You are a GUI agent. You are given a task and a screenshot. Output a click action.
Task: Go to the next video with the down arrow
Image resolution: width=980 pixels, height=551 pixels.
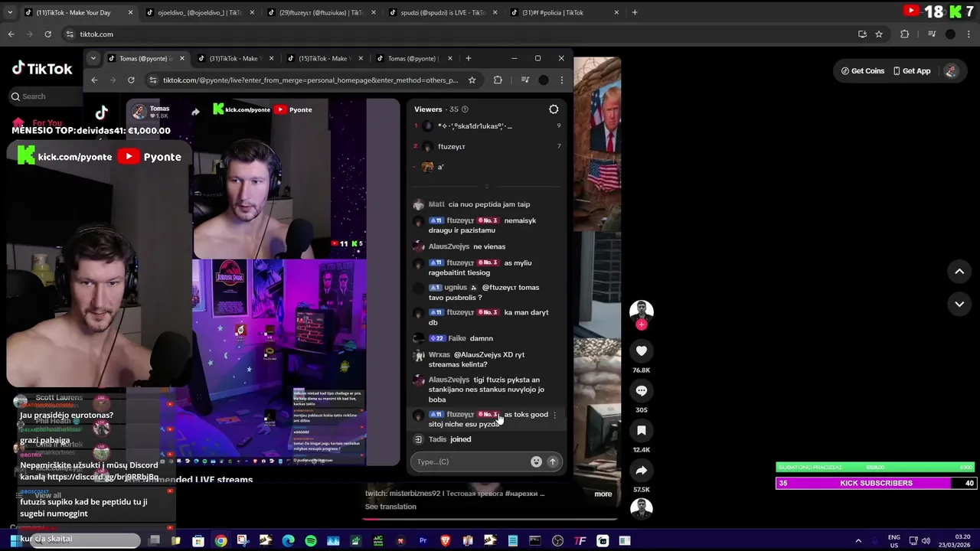(x=959, y=304)
